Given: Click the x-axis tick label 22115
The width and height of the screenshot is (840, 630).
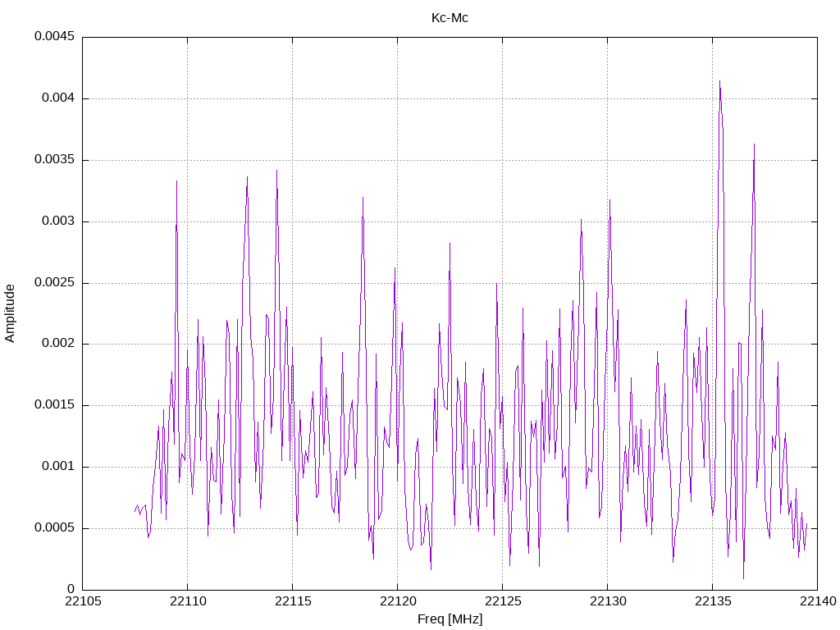Looking at the screenshot, I should (293, 601).
